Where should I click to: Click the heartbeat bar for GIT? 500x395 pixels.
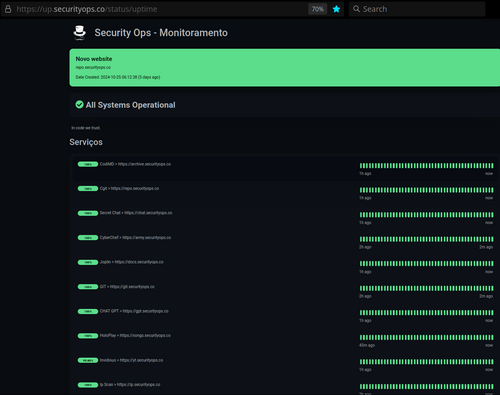click(x=426, y=288)
